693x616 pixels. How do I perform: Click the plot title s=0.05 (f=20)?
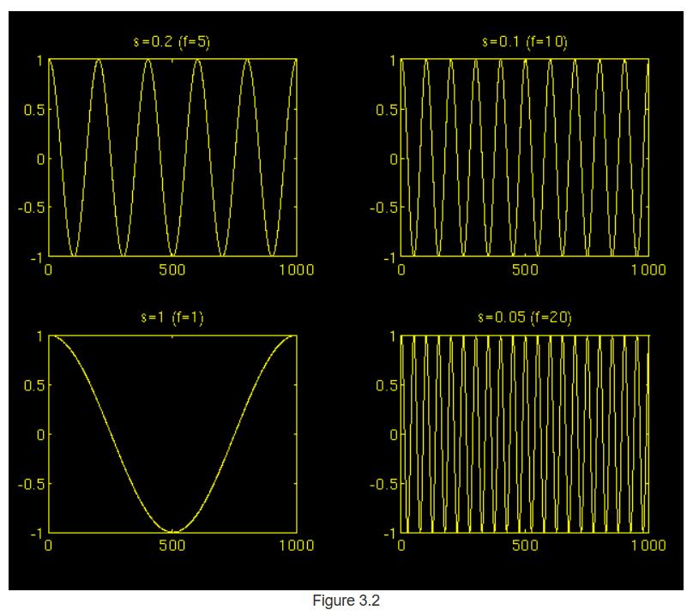(525, 317)
